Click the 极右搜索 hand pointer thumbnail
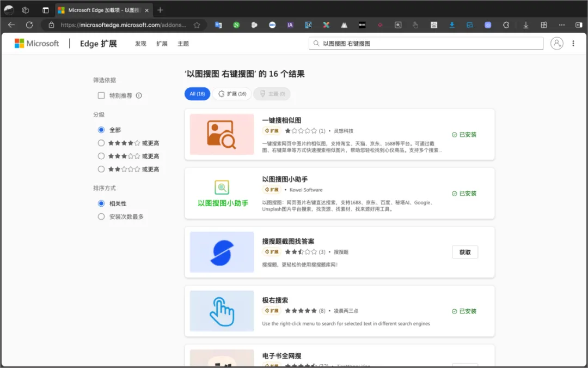The image size is (588, 368). click(222, 311)
